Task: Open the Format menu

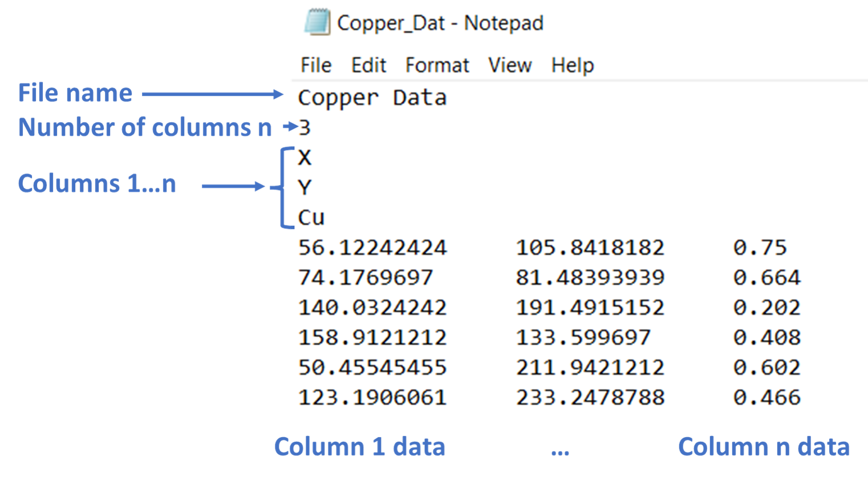Action: pos(437,65)
